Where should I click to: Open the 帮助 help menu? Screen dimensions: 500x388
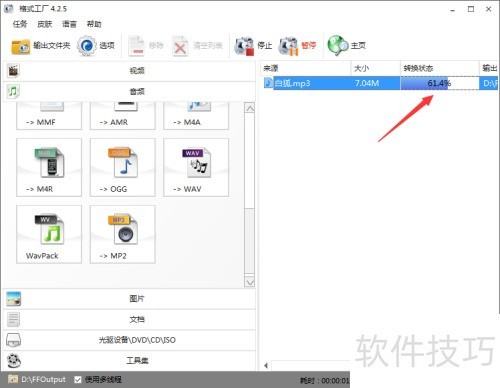94,24
